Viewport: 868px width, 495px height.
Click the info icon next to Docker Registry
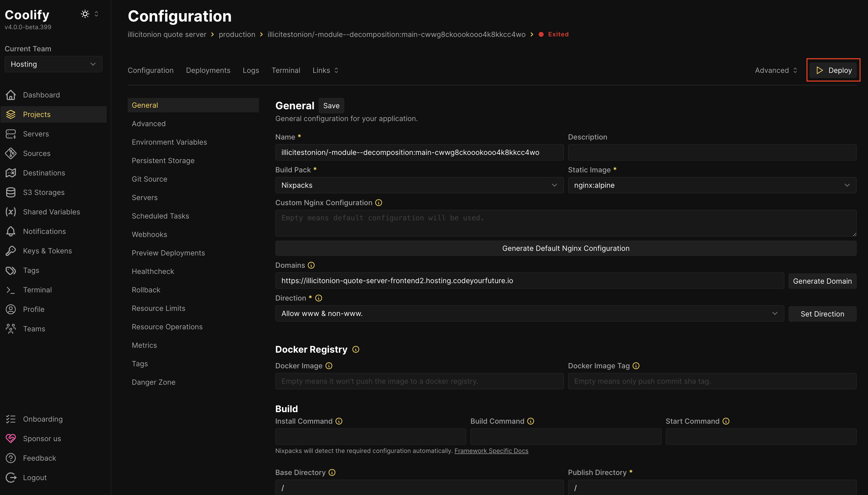pyautogui.click(x=356, y=350)
